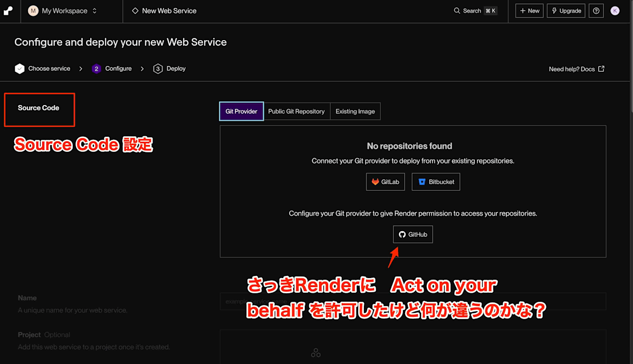Click the magnifier search icon

tap(457, 11)
